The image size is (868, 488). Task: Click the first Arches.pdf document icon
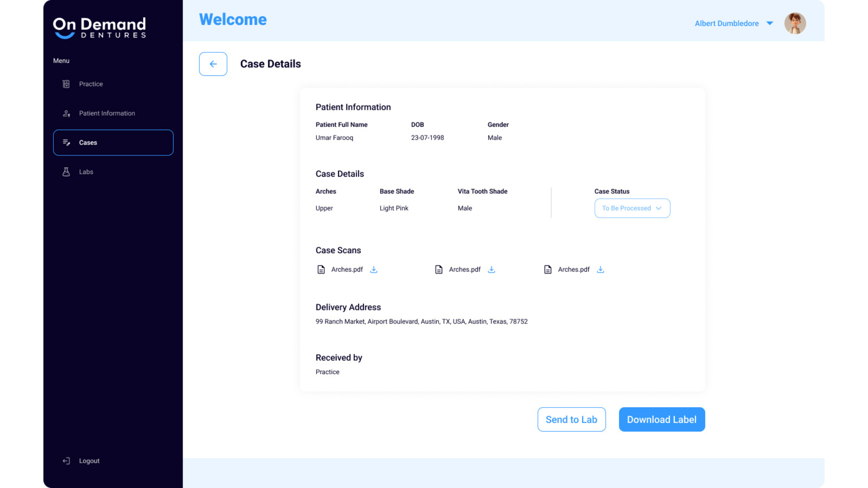click(x=321, y=270)
